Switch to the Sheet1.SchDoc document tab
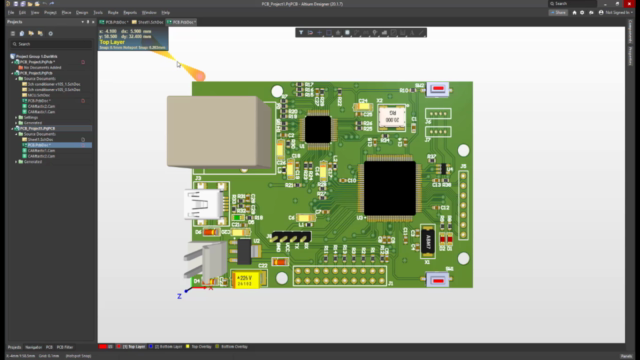This screenshot has height=360, width=640. (x=147, y=22)
